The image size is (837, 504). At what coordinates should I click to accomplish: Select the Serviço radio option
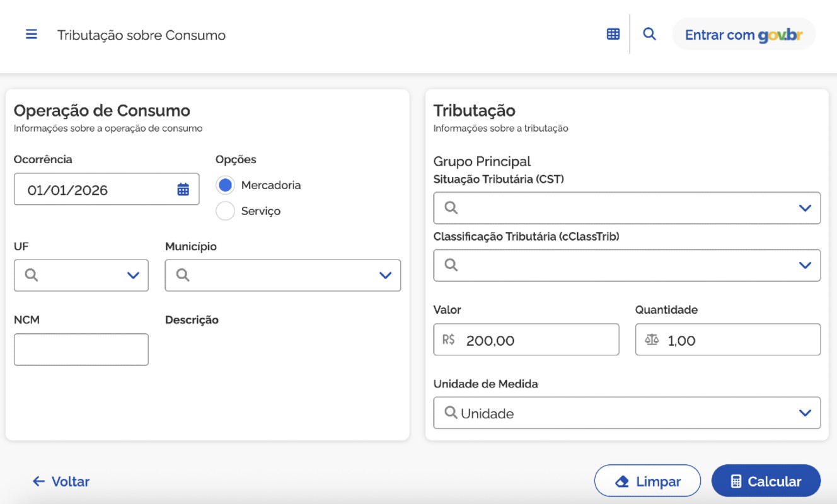point(225,211)
